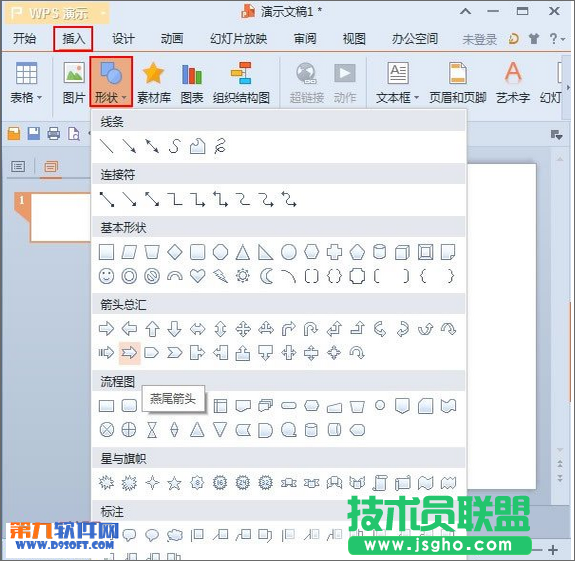Open the 插入 ribbon tab

point(73,38)
